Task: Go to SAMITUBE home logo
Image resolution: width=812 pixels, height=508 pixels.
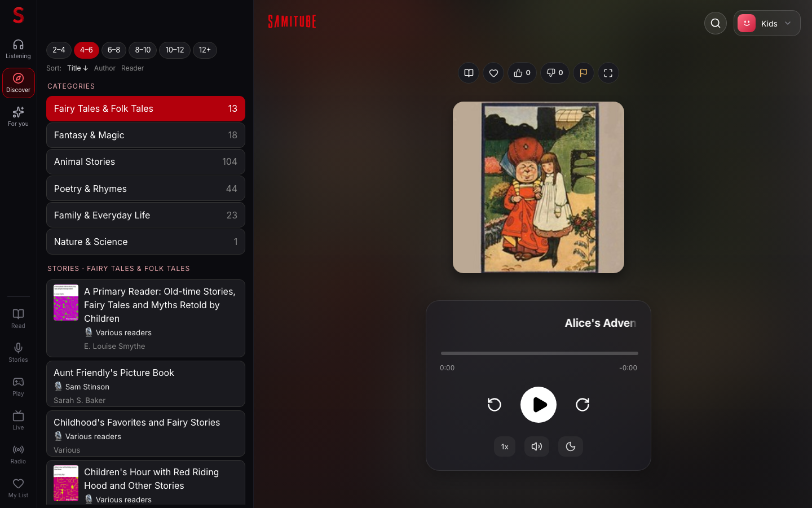Action: pos(292,21)
